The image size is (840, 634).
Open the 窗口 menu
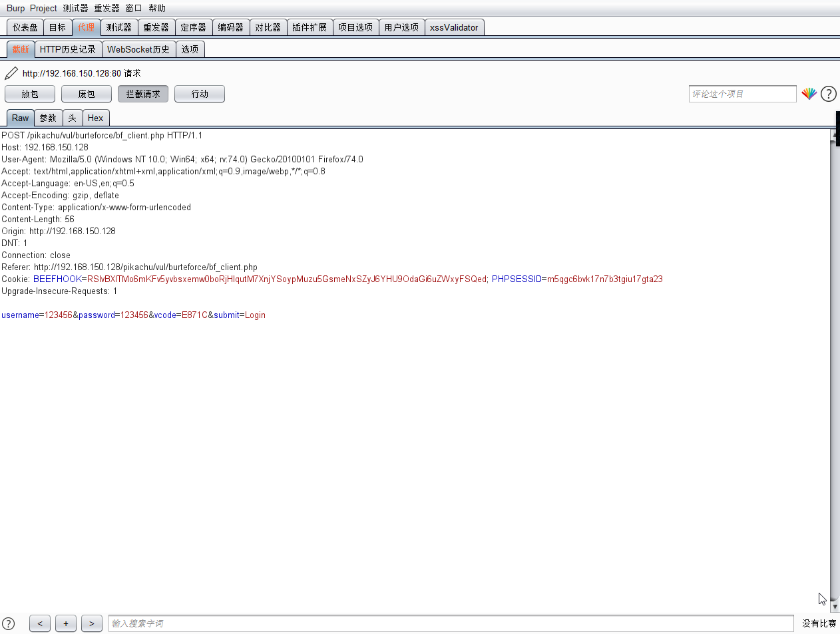(134, 8)
